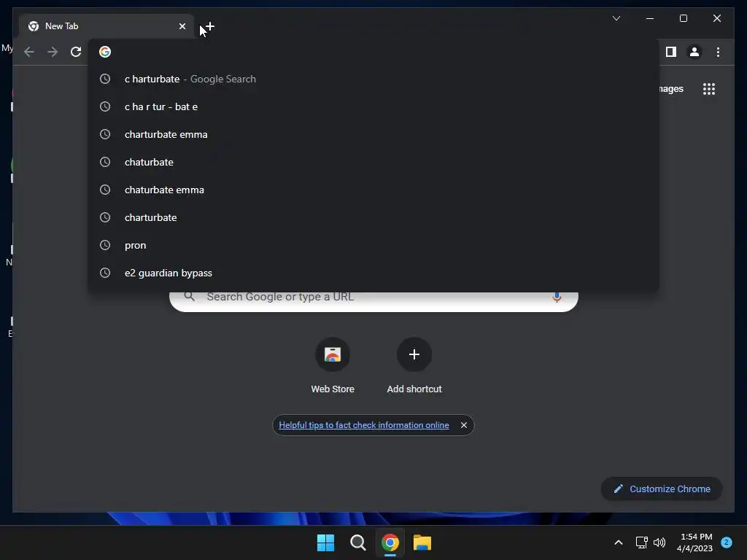Viewport: 747px width, 560px height.
Task: Click the Chrome icon in the taskbar
Action: (x=390, y=542)
